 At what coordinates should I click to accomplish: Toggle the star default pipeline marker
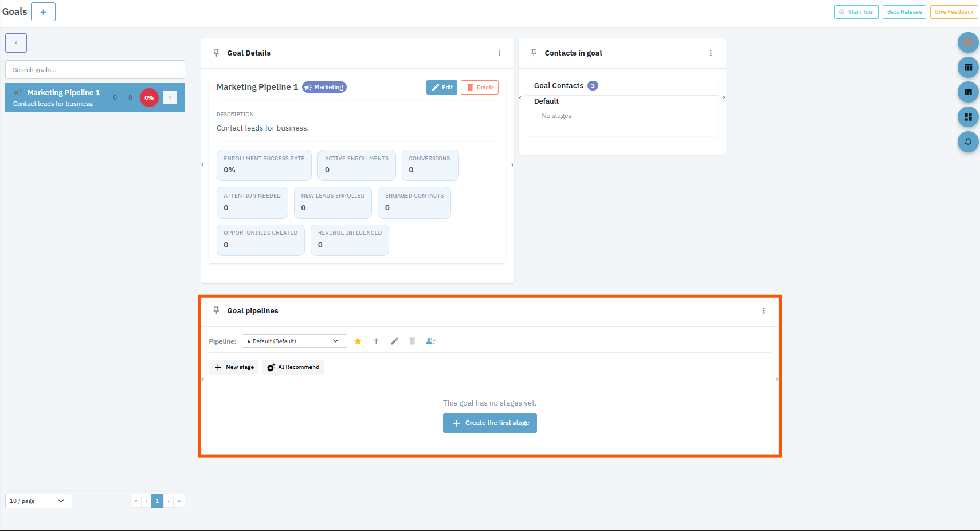(358, 341)
